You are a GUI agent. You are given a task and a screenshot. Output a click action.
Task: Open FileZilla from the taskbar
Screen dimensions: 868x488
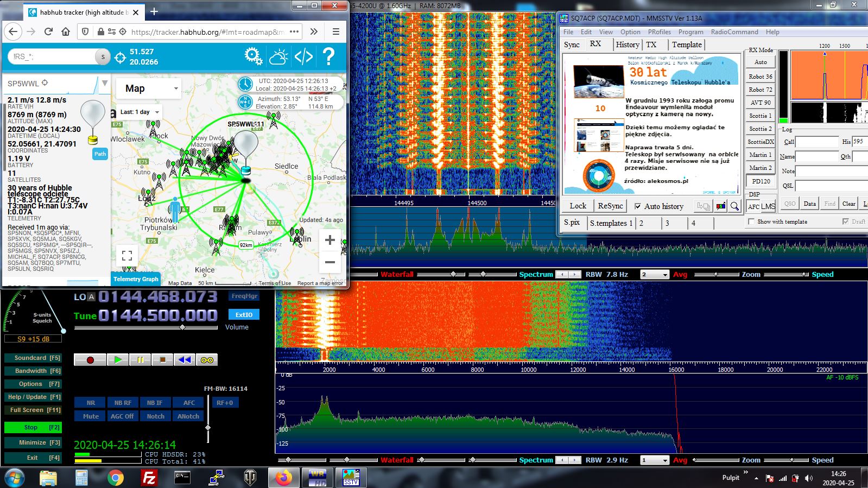pyautogui.click(x=149, y=478)
